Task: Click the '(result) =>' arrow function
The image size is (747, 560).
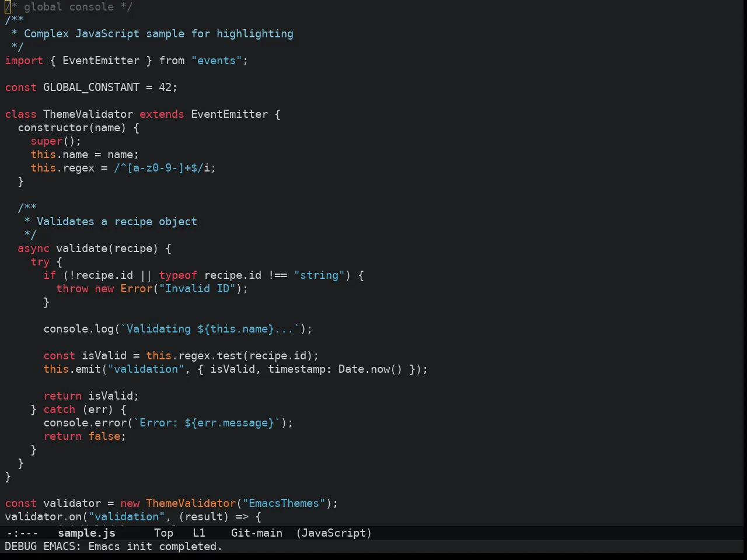Action: [214, 517]
